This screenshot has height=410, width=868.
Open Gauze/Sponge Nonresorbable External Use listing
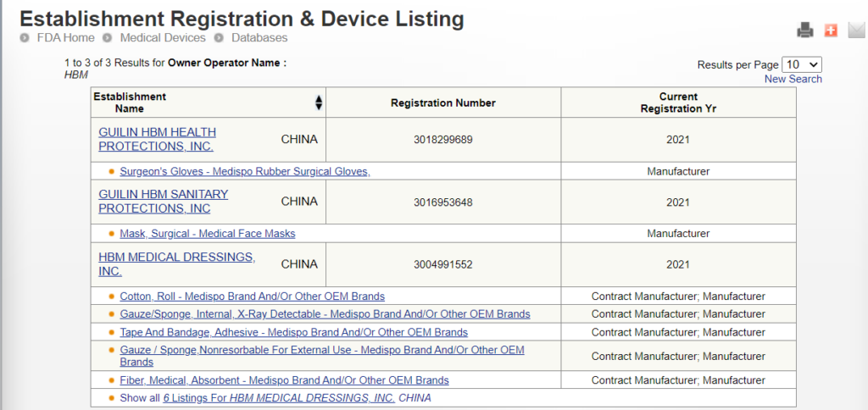coord(321,351)
